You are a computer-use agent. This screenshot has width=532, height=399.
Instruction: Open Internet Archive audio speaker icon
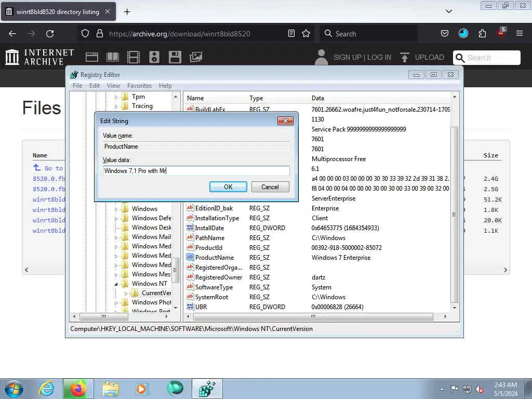(x=154, y=57)
